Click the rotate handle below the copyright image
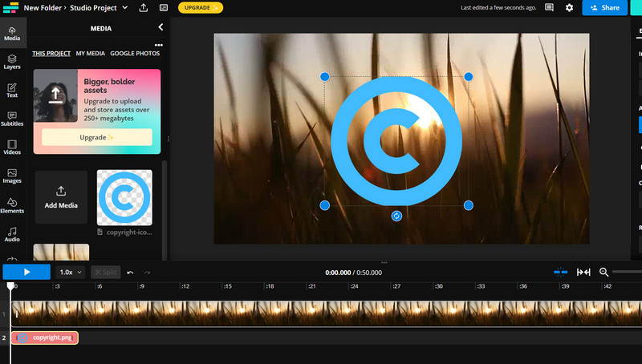The height and width of the screenshot is (364, 642). tap(396, 216)
